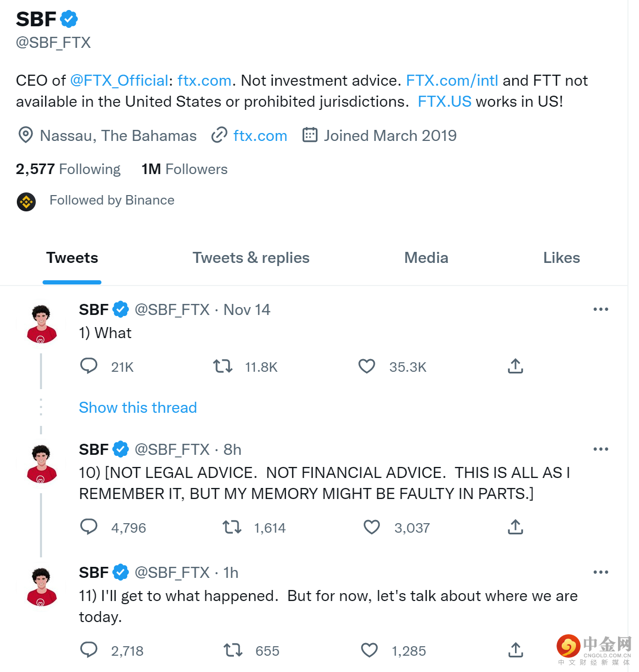Open the FTX.US link in bio

pos(445,101)
